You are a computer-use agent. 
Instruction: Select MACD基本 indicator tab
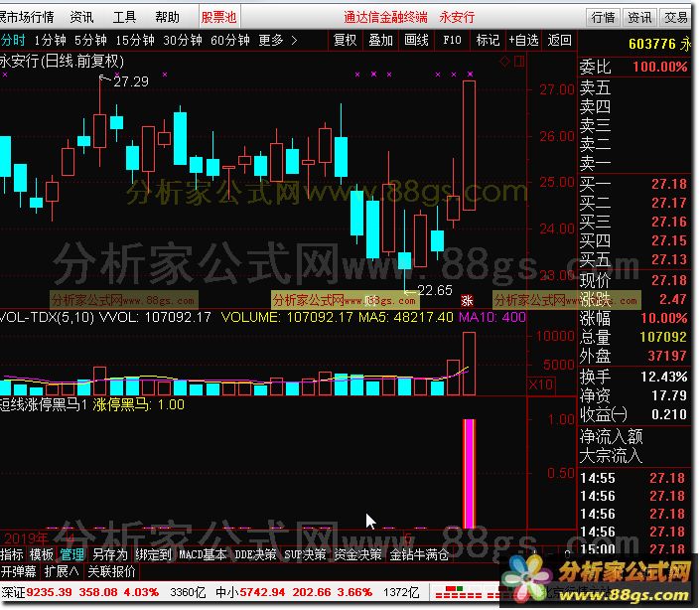coord(203,554)
